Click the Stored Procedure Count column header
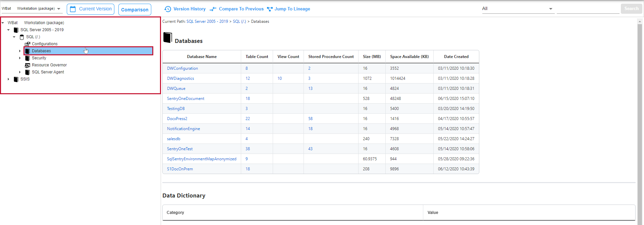The height and width of the screenshot is (225, 644). (331, 57)
